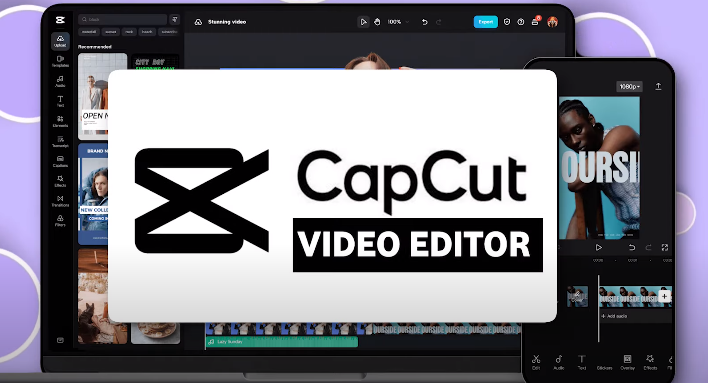Click the undo arrow in the desktop toolbar

[x=424, y=22]
